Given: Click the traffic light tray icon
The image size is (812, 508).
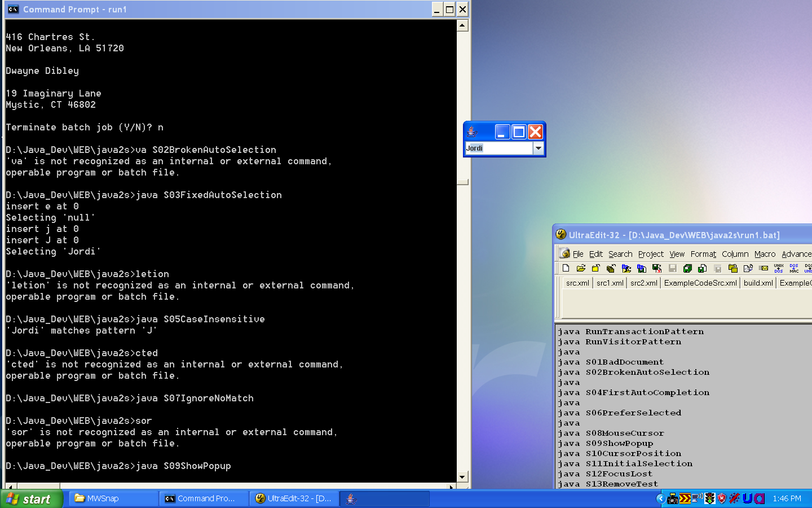Looking at the screenshot, I should [710, 498].
